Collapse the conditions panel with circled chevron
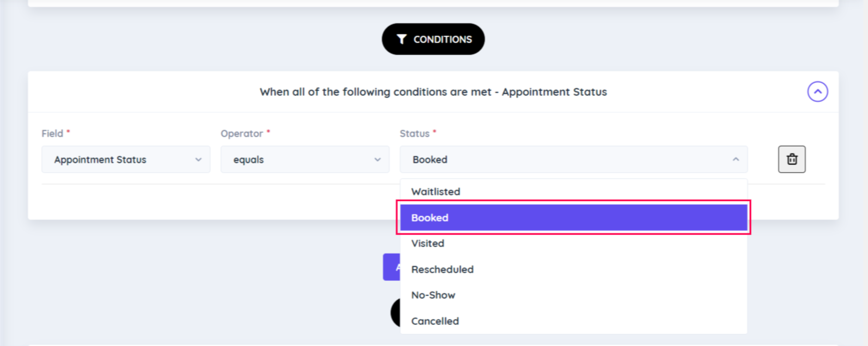 [817, 91]
